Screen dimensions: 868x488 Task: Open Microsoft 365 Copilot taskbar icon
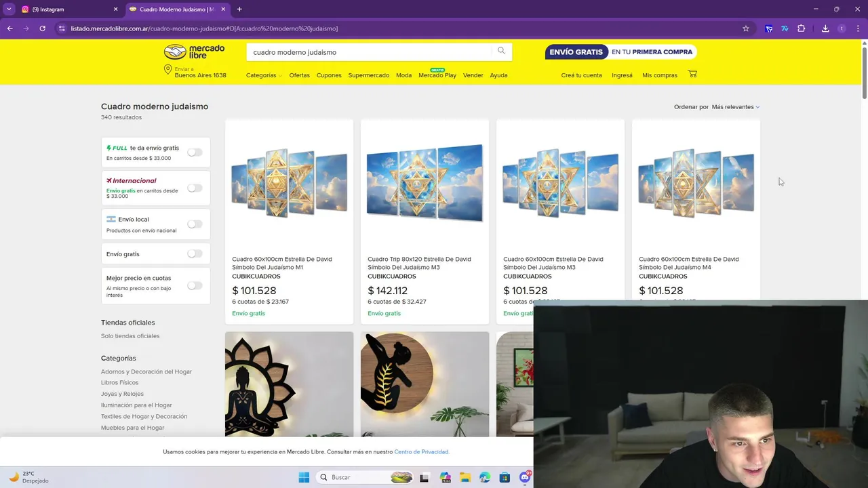(445, 477)
